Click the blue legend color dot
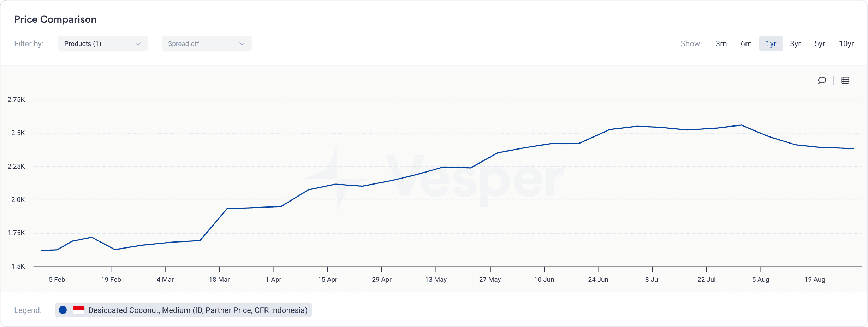 63,310
